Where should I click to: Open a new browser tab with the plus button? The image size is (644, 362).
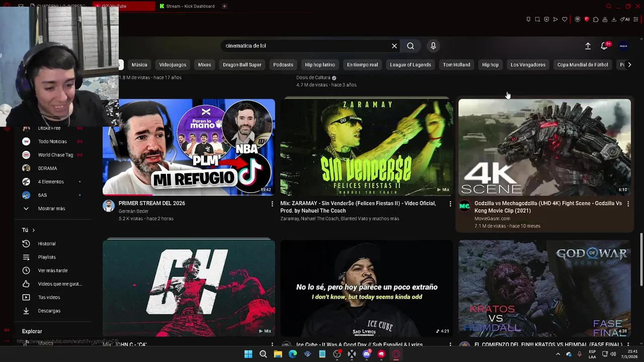(x=224, y=6)
